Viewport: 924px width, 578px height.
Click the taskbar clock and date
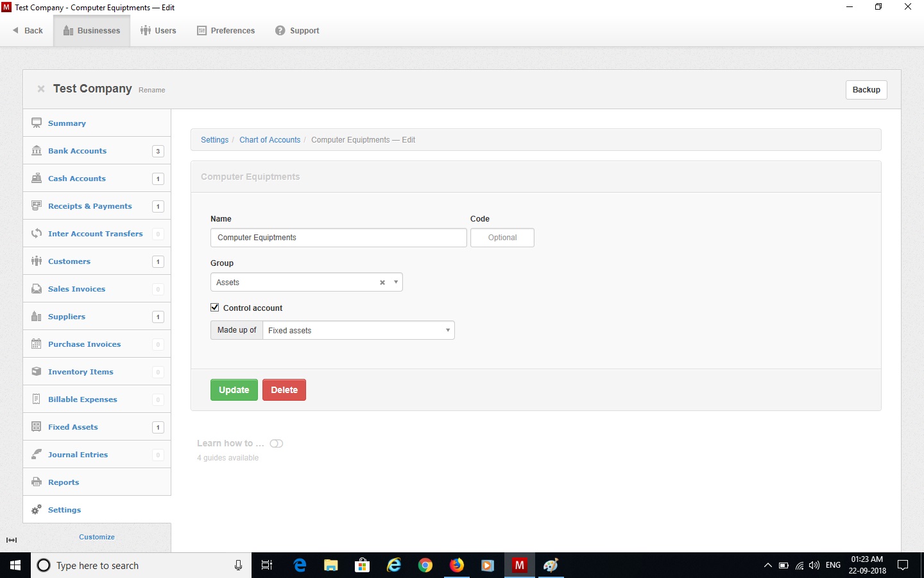tap(867, 565)
